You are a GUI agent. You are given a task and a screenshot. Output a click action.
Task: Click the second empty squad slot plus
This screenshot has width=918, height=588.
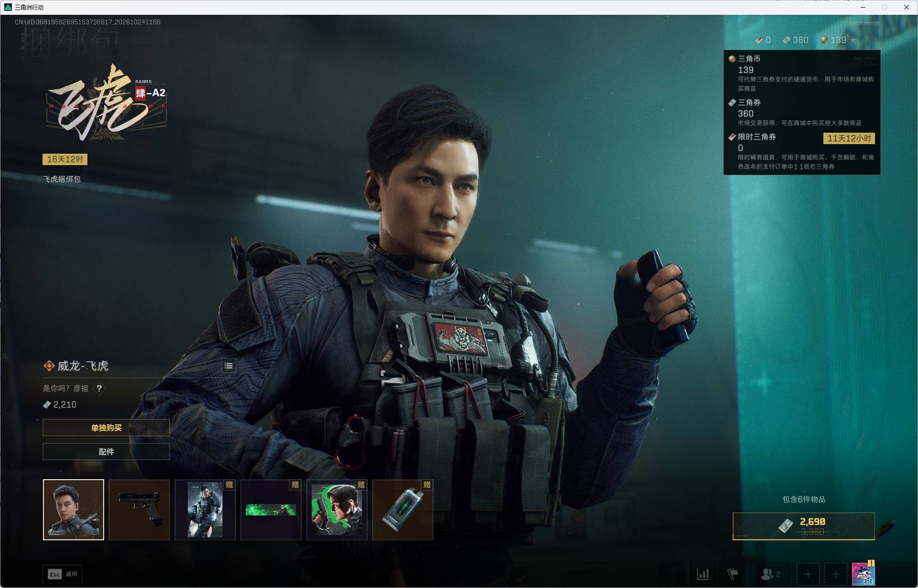[835, 574]
